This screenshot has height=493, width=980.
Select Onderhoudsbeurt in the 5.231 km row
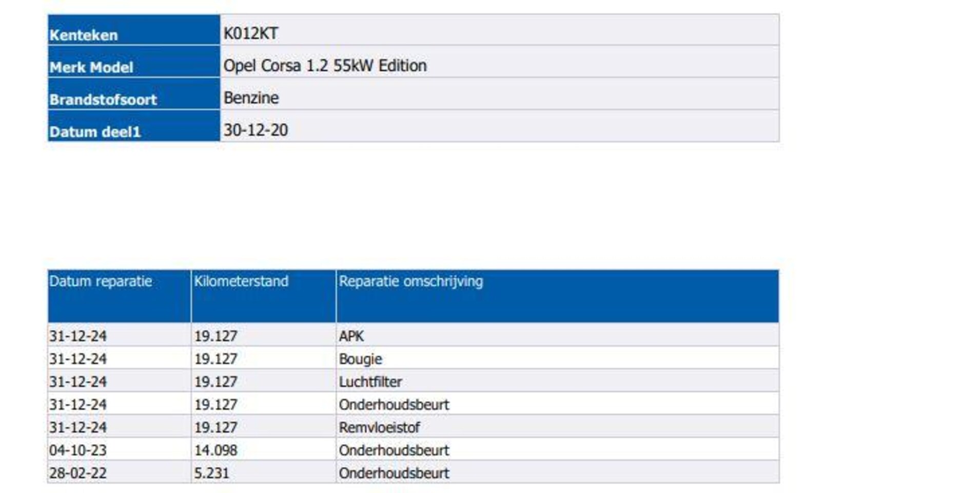[394, 473]
